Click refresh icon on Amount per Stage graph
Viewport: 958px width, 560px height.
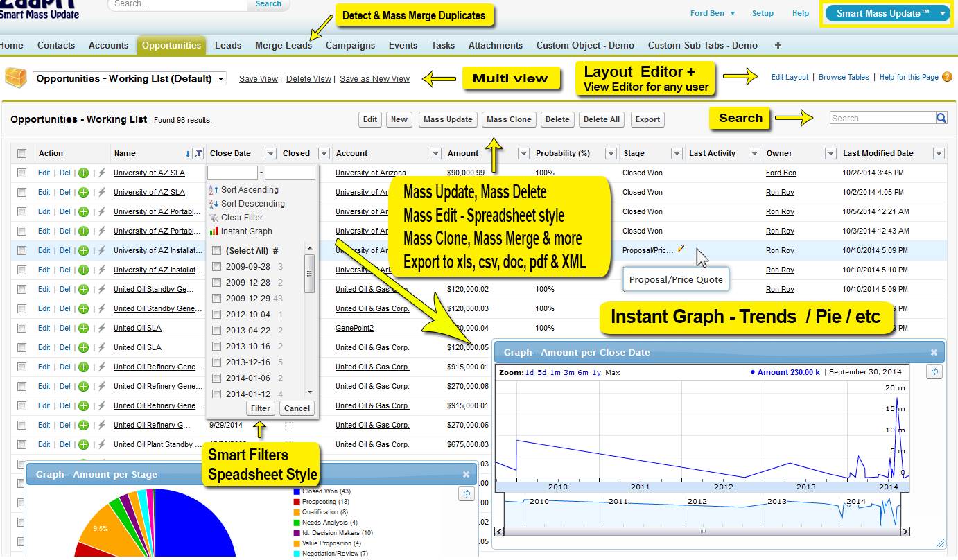[x=467, y=493]
